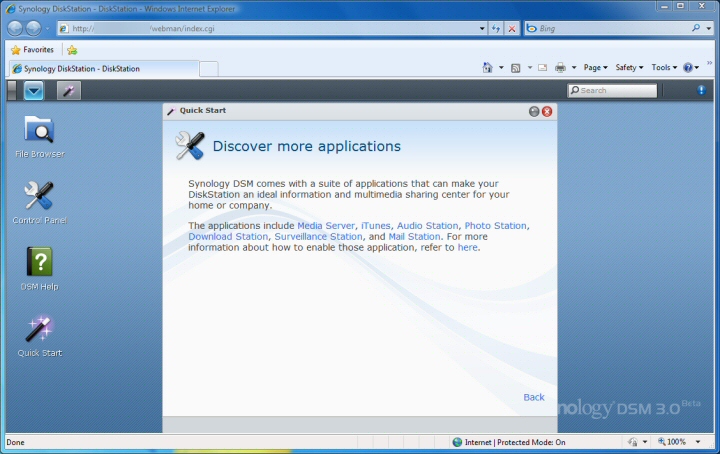Follow the Media Server link
Image resolution: width=720 pixels, height=454 pixels.
click(326, 225)
